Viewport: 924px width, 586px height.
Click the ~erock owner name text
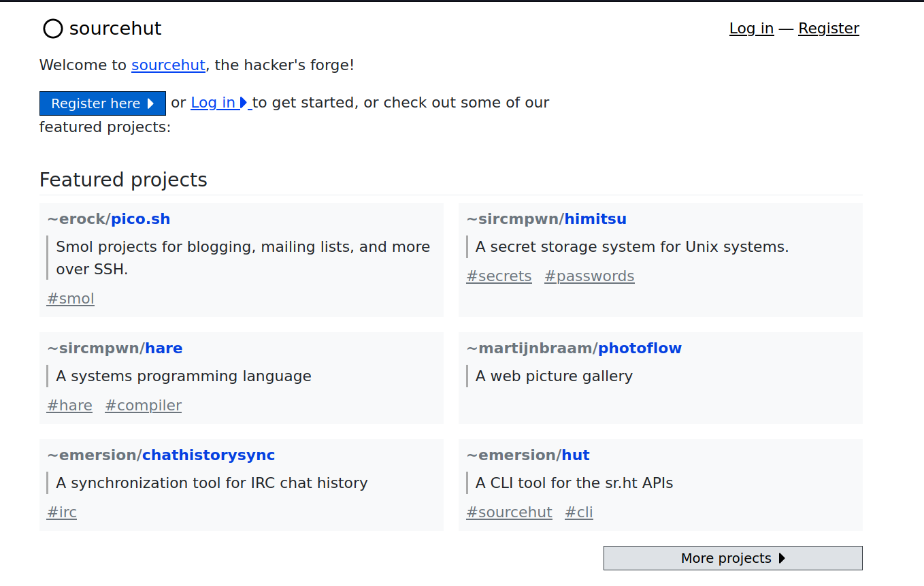coord(76,219)
